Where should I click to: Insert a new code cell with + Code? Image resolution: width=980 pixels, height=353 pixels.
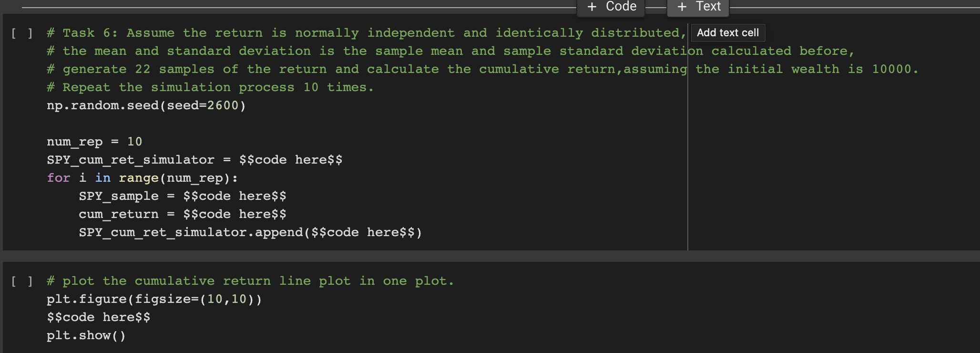611,7
